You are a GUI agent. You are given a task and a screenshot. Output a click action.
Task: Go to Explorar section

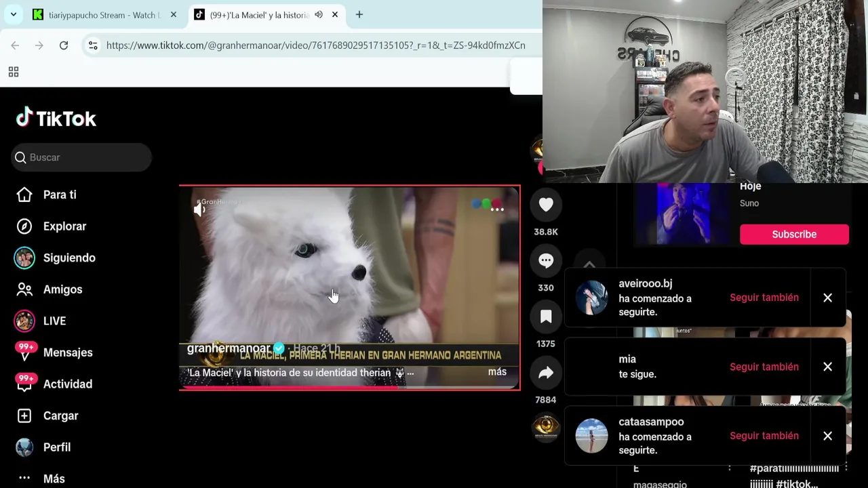point(64,226)
